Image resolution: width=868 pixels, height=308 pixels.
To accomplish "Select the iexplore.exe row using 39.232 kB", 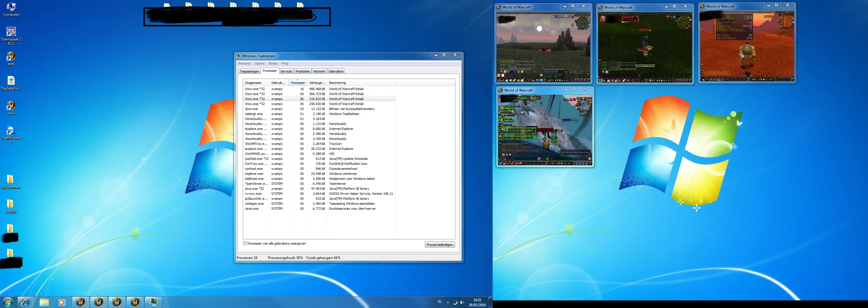I will point(319,149).
